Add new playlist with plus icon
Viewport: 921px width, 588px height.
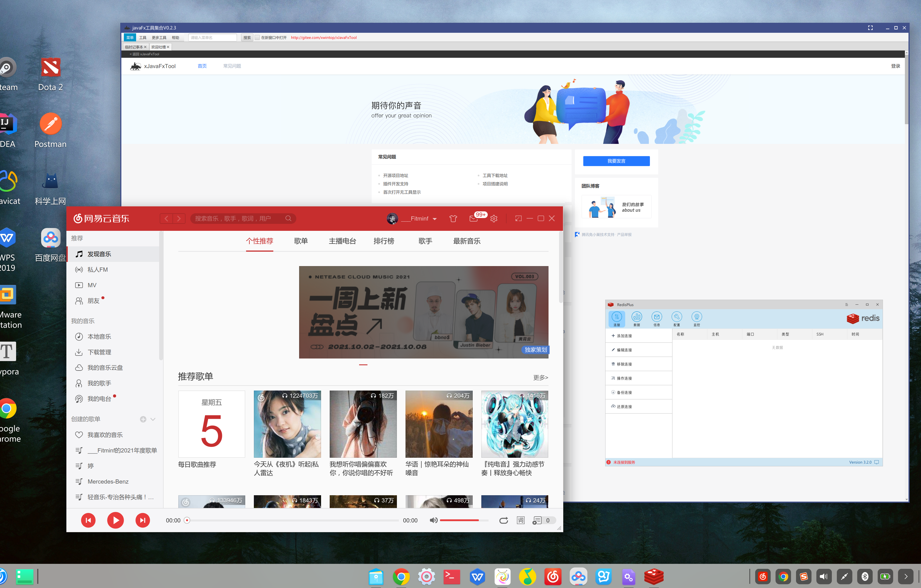pos(143,419)
